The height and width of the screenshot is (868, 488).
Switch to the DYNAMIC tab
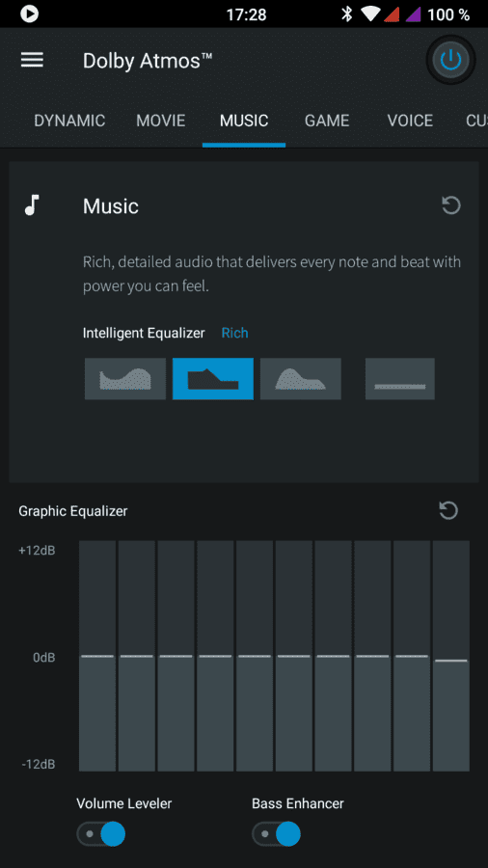tap(69, 121)
